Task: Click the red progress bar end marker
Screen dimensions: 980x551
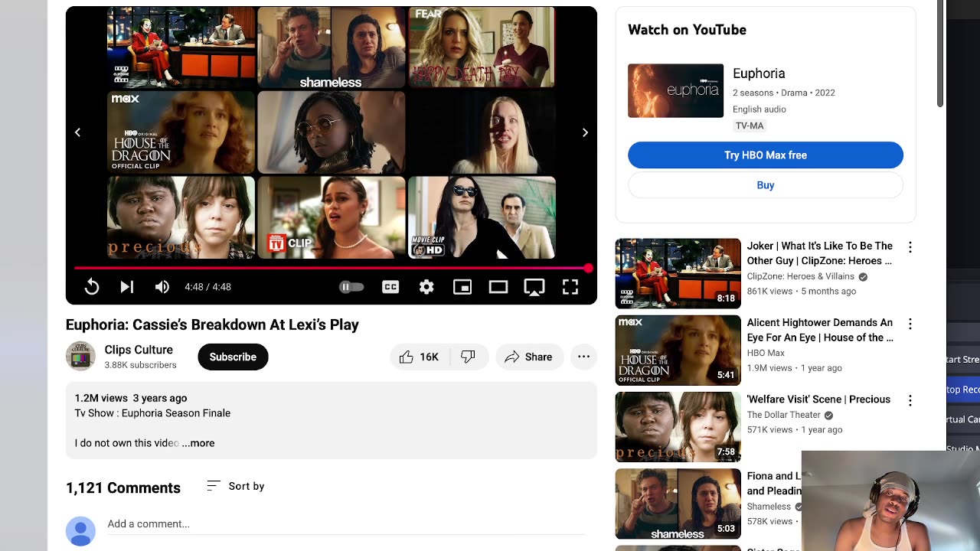Action: point(588,268)
